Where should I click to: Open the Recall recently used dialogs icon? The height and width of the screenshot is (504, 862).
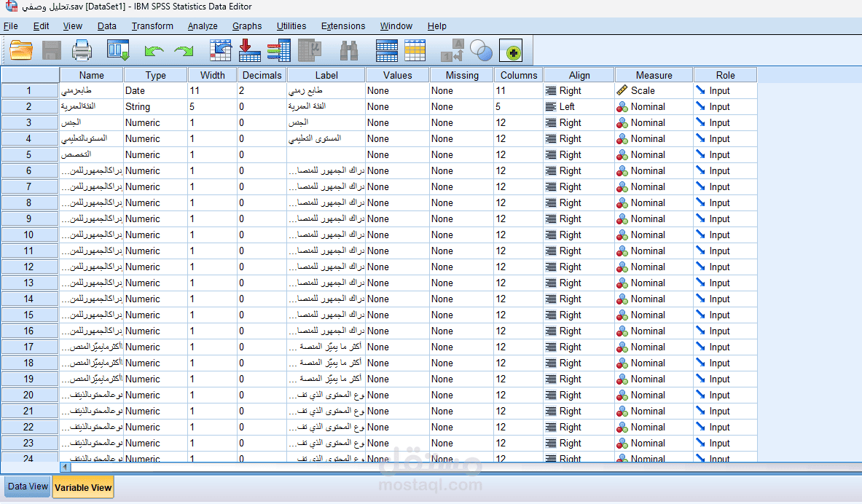point(118,50)
